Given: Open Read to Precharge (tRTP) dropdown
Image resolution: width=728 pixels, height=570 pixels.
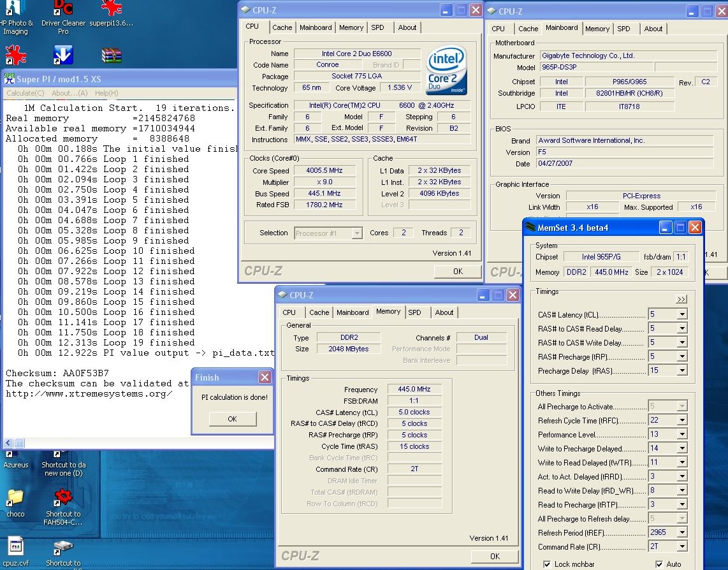Looking at the screenshot, I should (682, 504).
